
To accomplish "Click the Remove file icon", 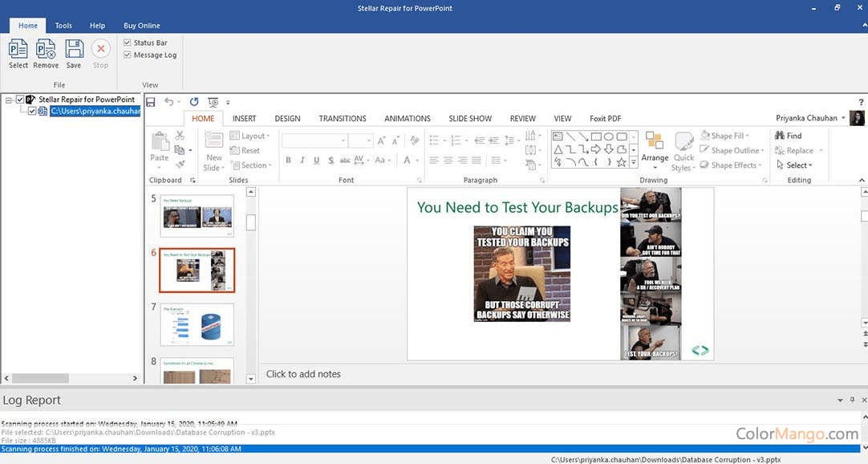I will click(46, 50).
